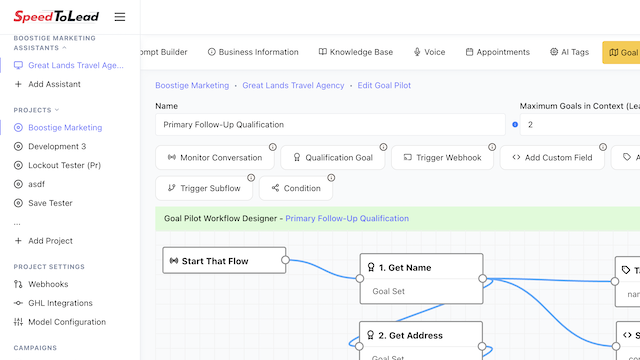
Task: Switch to the Appointments tab
Action: [498, 52]
